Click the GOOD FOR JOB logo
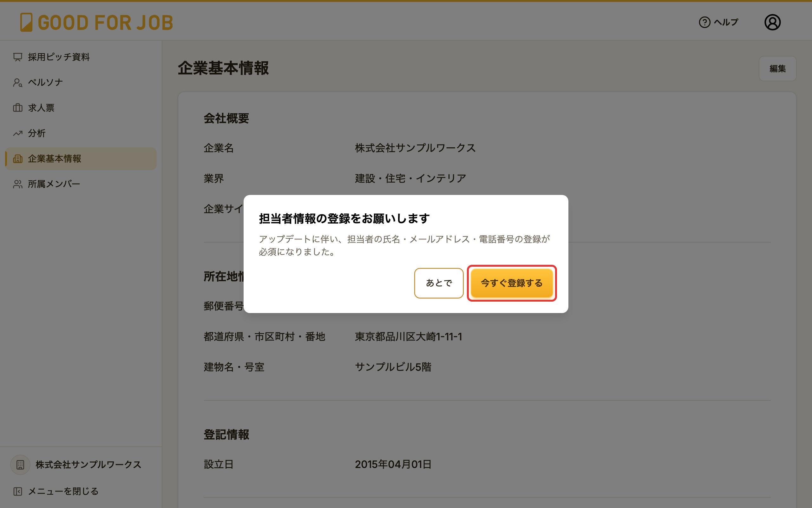 [97, 23]
